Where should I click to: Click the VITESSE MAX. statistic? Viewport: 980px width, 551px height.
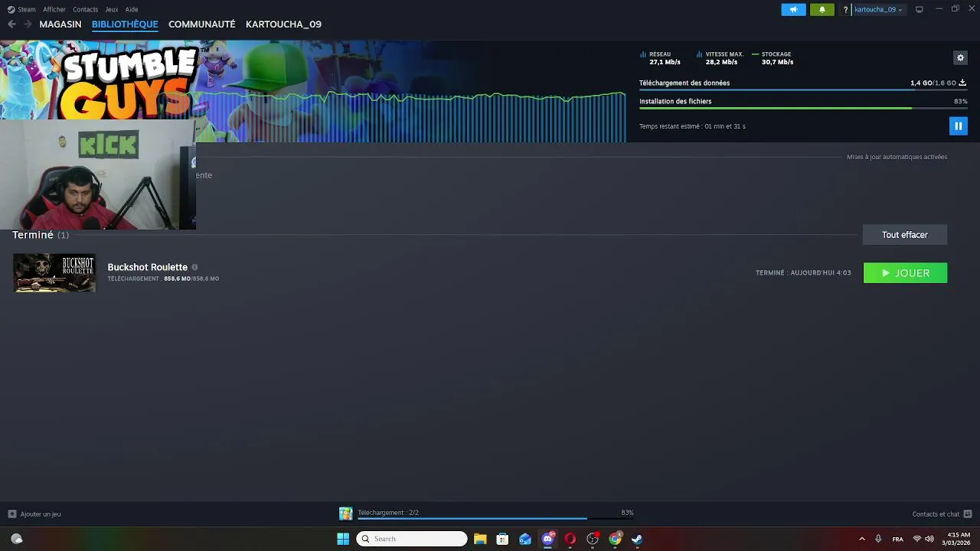coord(720,58)
